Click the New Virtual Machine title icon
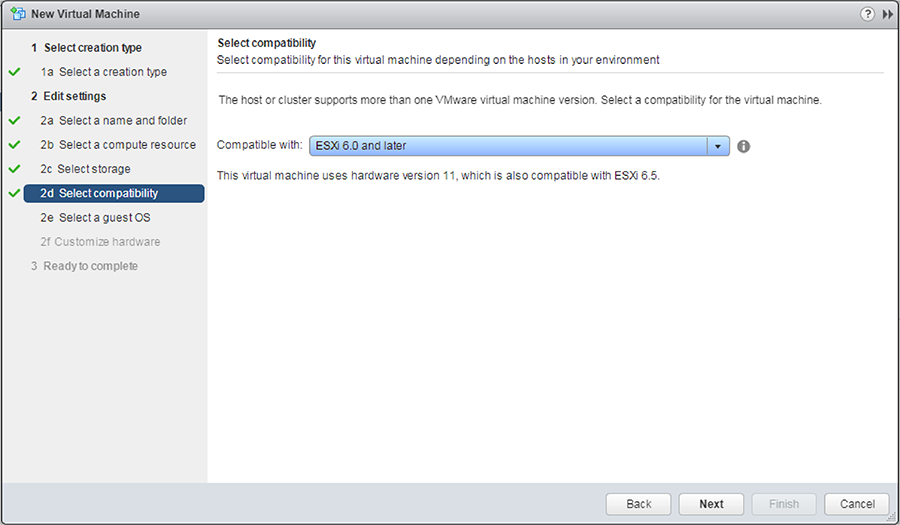Screen dimensions: 900x525 click(18, 14)
